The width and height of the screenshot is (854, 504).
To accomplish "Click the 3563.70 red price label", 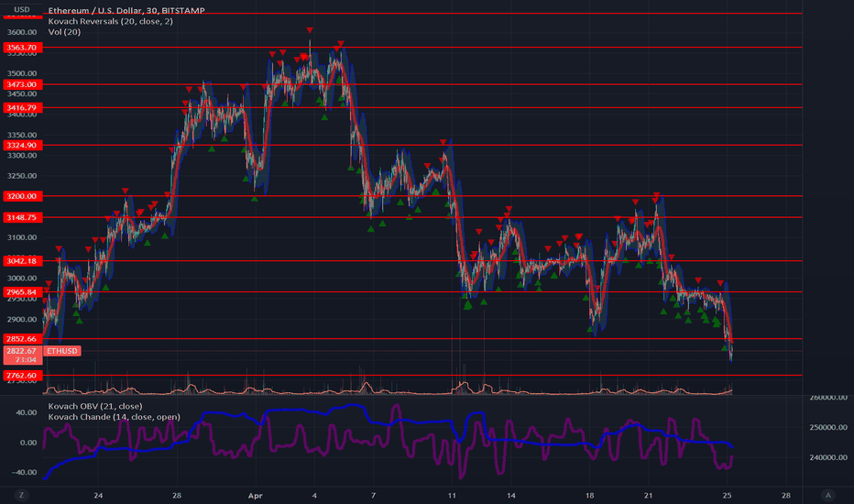I will [22, 48].
